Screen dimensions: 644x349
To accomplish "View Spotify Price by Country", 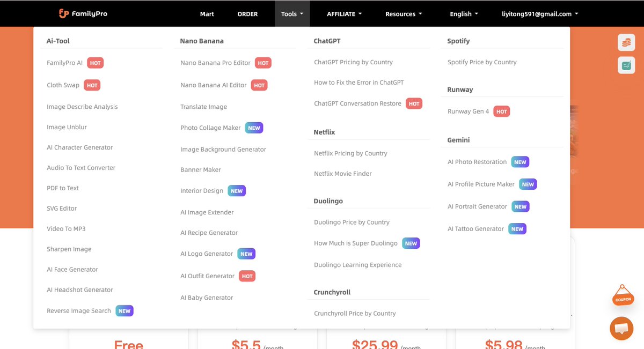I will tap(482, 62).
